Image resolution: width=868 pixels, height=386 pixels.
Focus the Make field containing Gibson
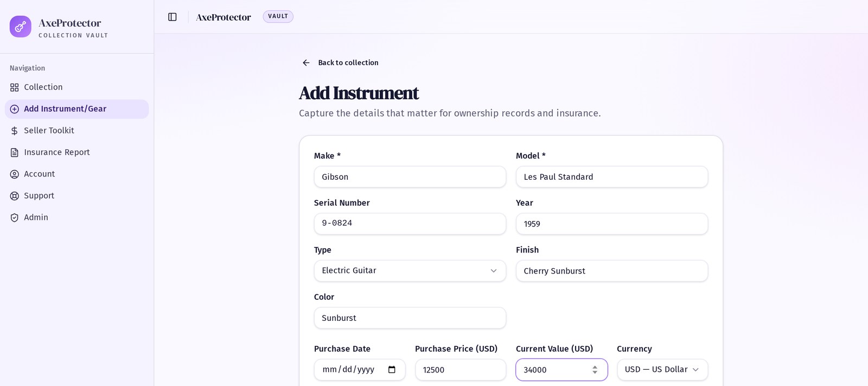coord(410,177)
